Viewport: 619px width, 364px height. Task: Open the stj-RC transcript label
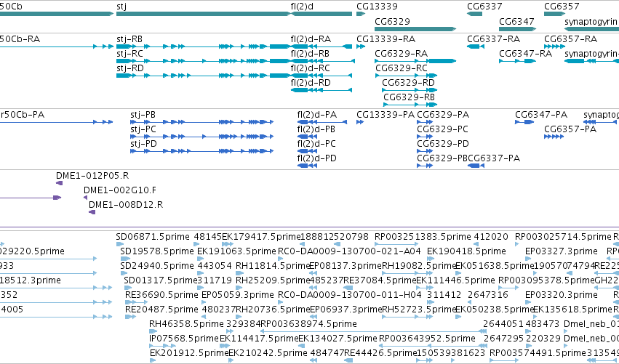coord(130,54)
